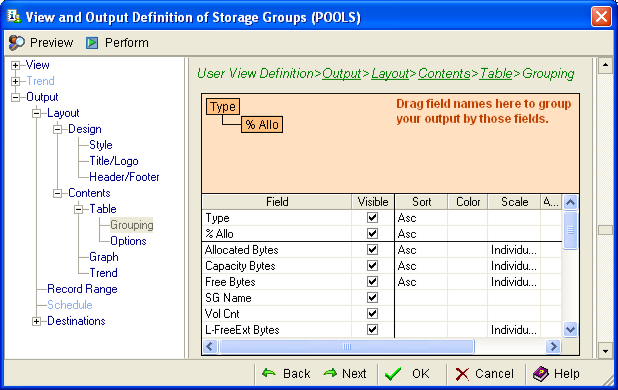The height and width of the screenshot is (390, 618).
Task: Open Graph tree item
Action: (104, 257)
